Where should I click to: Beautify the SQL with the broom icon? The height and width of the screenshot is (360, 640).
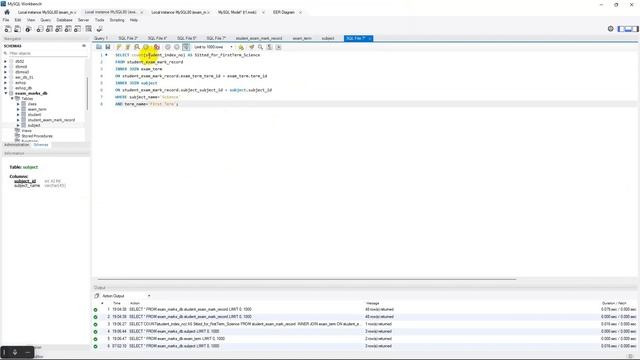(251, 47)
